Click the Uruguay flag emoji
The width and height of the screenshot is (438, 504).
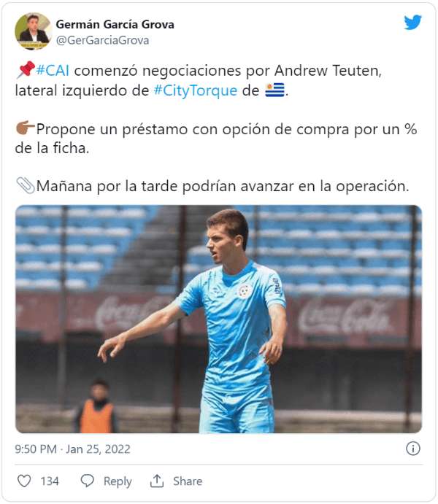pyautogui.click(x=274, y=90)
